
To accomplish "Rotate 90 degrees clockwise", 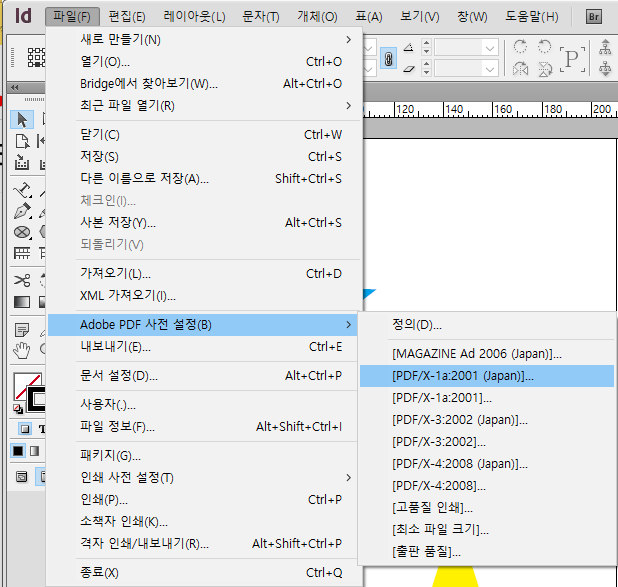I will [x=520, y=47].
